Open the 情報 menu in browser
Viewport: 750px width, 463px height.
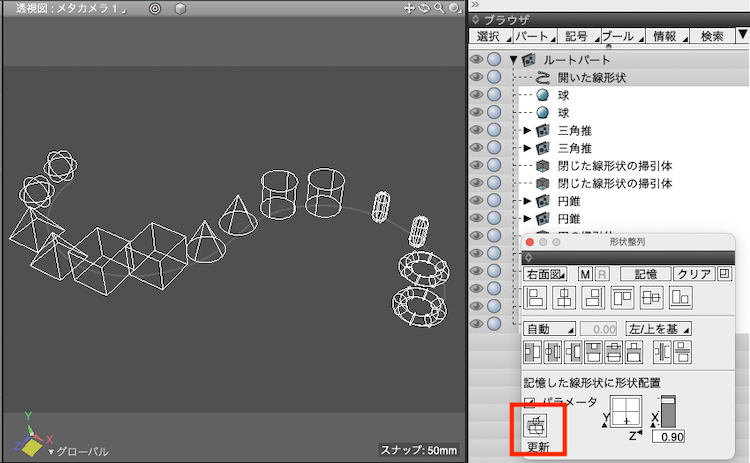664,37
